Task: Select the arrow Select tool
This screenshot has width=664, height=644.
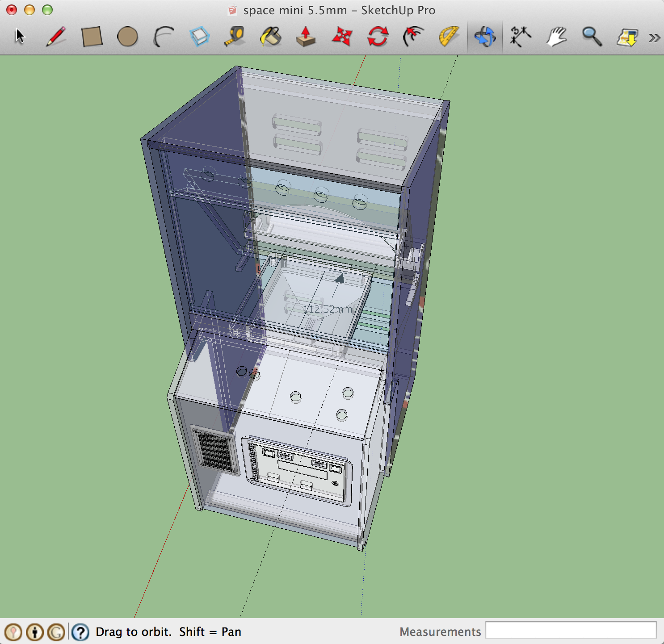Action: [x=20, y=36]
